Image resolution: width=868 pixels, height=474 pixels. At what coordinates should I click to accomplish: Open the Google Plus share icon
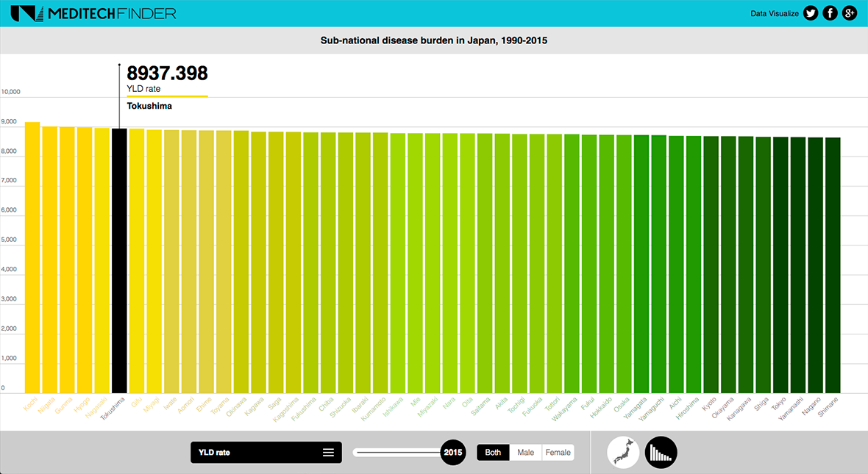pos(850,13)
